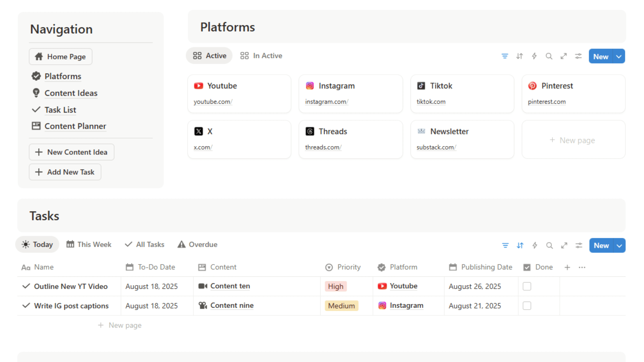
Task: Click the Home Page button
Action: tap(61, 57)
